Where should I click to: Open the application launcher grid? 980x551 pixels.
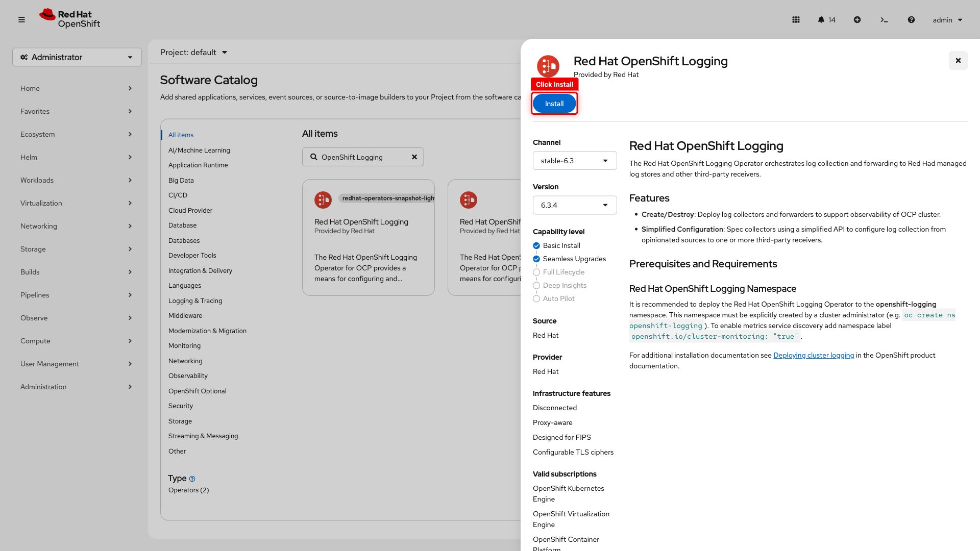click(796, 19)
